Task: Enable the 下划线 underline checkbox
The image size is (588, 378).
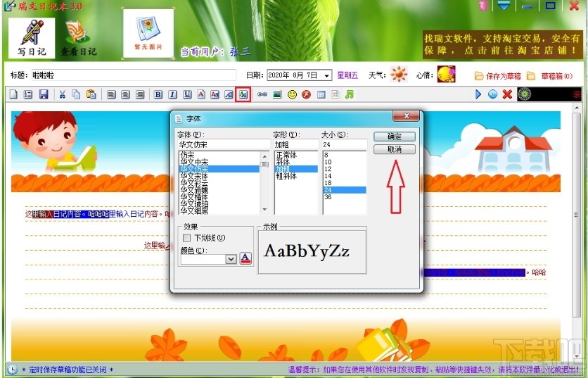Action: pyautogui.click(x=186, y=238)
